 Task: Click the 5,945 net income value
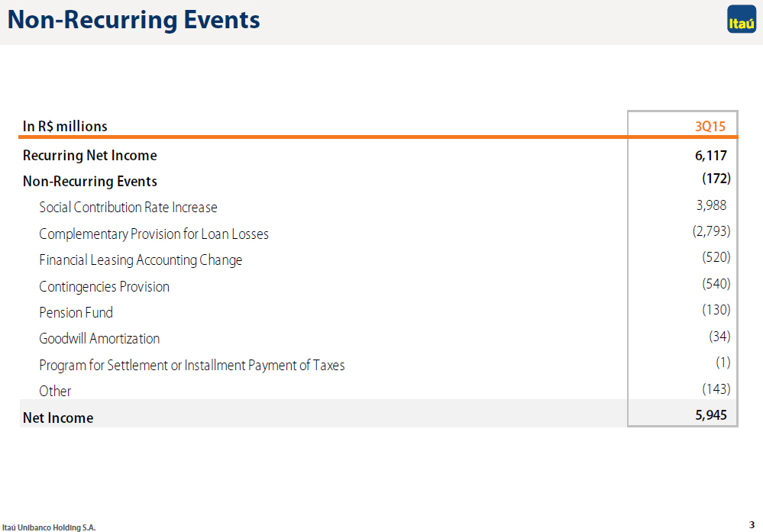point(710,414)
